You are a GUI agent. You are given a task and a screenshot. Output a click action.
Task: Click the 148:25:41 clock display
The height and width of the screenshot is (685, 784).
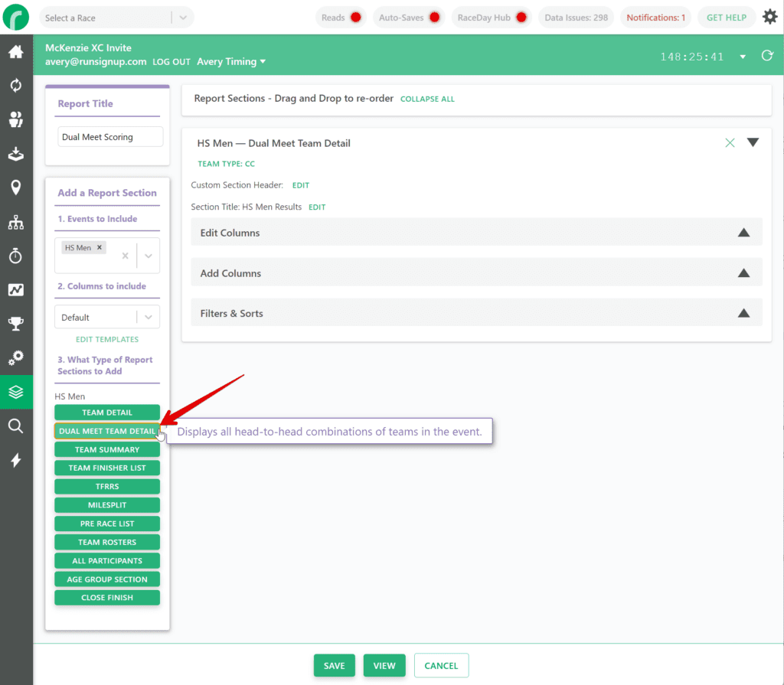(692, 57)
